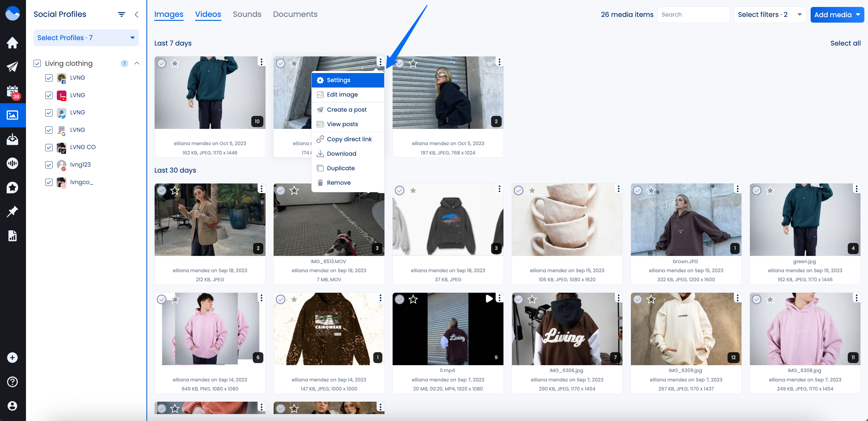Play the 11.mp4 video thumbnail play icon
Viewport: 868px width, 421px height.
click(x=489, y=298)
